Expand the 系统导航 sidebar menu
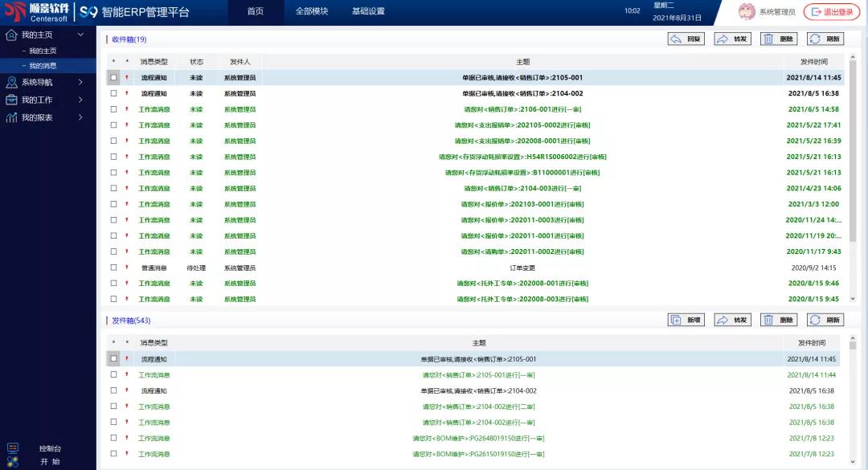This screenshot has height=470, width=868. tap(47, 82)
